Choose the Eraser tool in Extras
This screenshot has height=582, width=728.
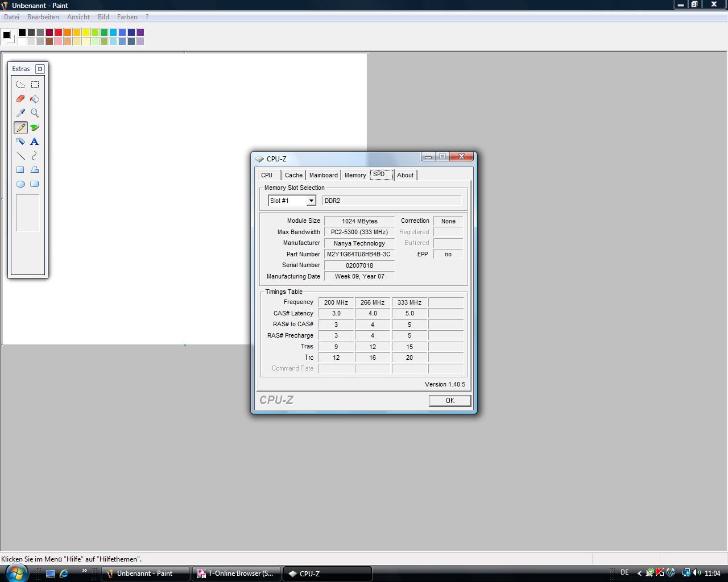pyautogui.click(x=20, y=99)
